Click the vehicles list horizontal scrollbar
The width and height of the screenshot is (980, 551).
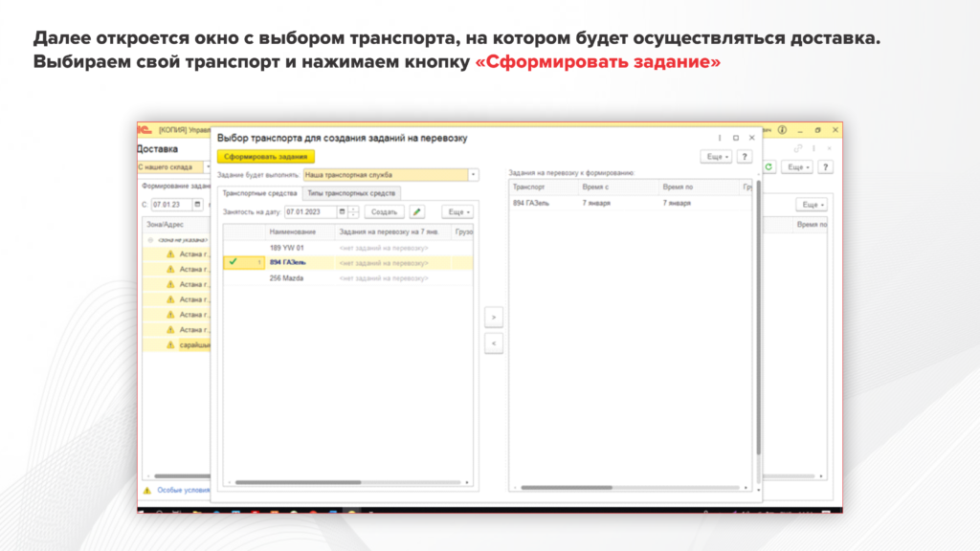coord(299,482)
